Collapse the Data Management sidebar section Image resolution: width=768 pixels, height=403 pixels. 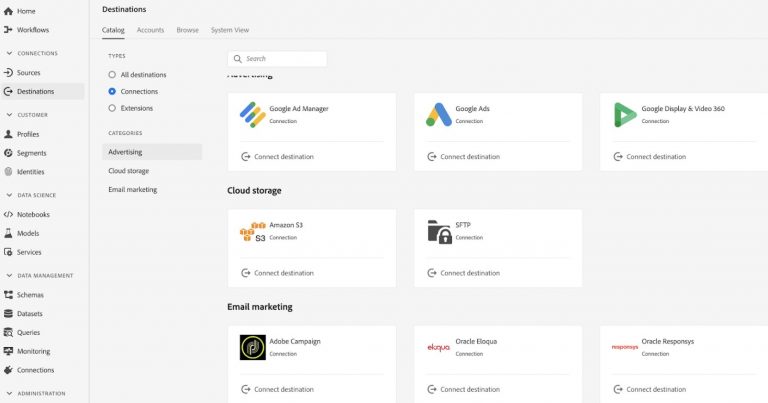click(x=8, y=275)
